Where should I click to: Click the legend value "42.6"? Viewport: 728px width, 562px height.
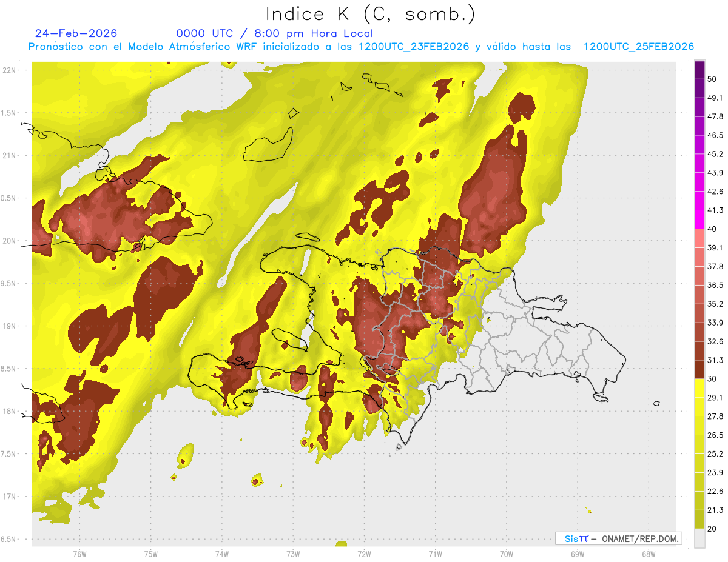point(715,192)
